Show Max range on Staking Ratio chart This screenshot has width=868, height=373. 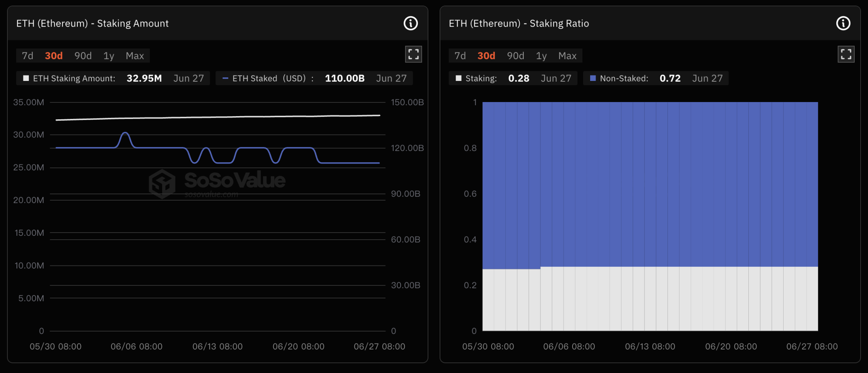coord(567,56)
